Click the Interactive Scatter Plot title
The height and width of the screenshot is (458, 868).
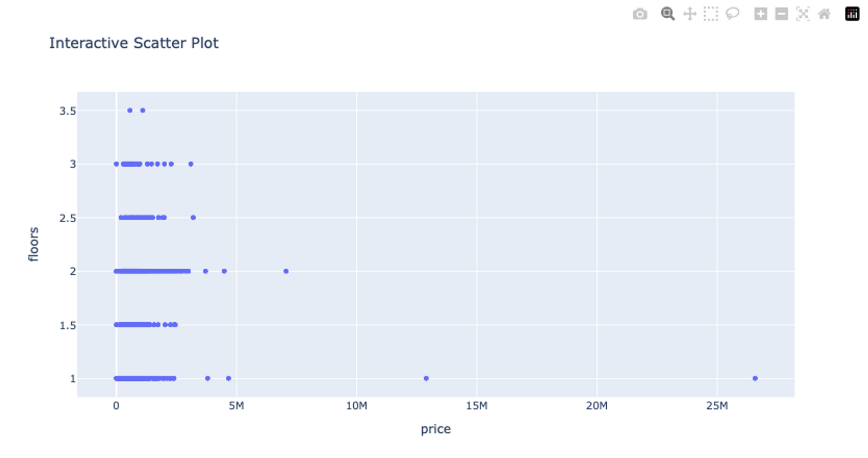(134, 43)
